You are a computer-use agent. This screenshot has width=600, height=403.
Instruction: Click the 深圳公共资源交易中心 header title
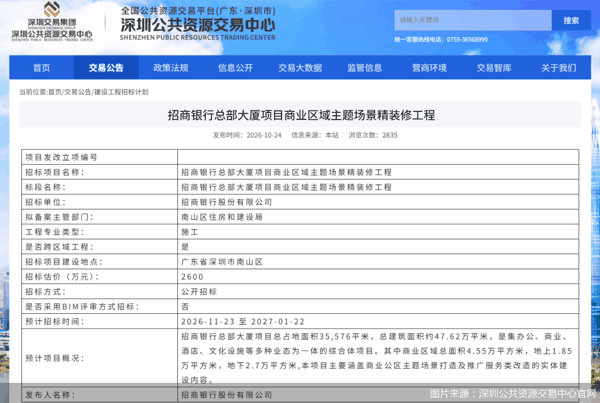198,25
